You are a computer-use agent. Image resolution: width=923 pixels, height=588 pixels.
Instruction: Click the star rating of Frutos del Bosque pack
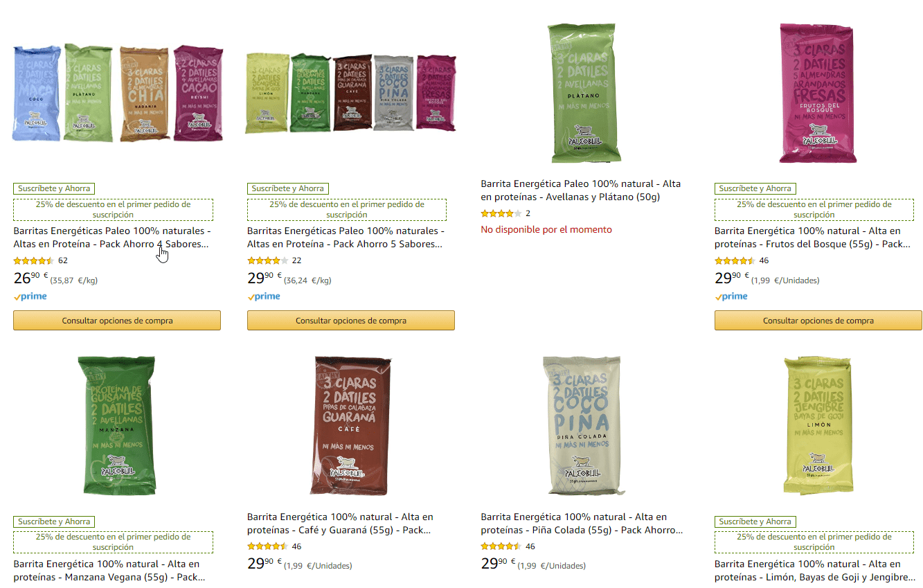tap(735, 261)
